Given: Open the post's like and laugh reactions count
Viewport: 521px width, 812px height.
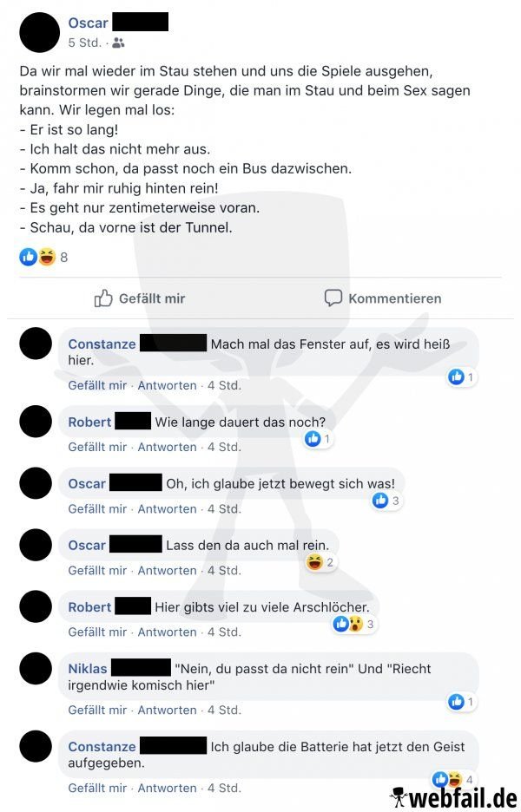Looking at the screenshot, I should pyautogui.click(x=43, y=257).
